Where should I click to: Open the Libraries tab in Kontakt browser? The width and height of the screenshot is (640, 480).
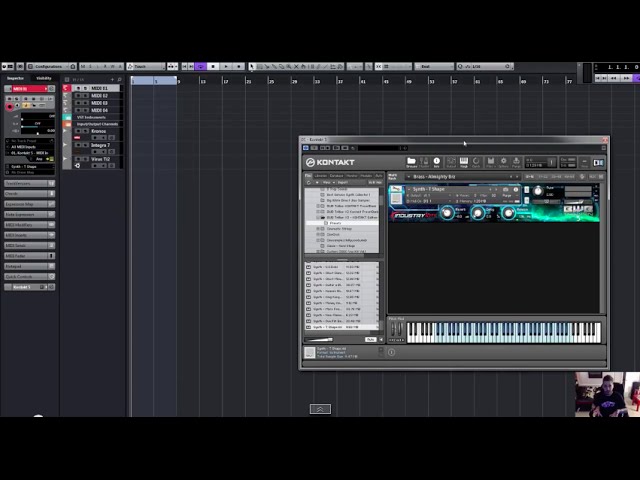[321, 176]
